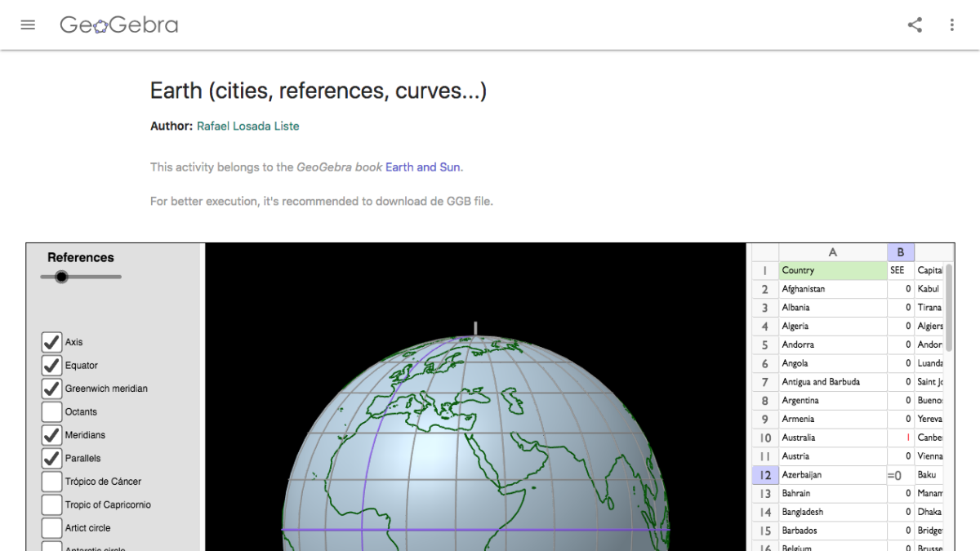Toggle off the Meridians checkbox

[x=51, y=434]
